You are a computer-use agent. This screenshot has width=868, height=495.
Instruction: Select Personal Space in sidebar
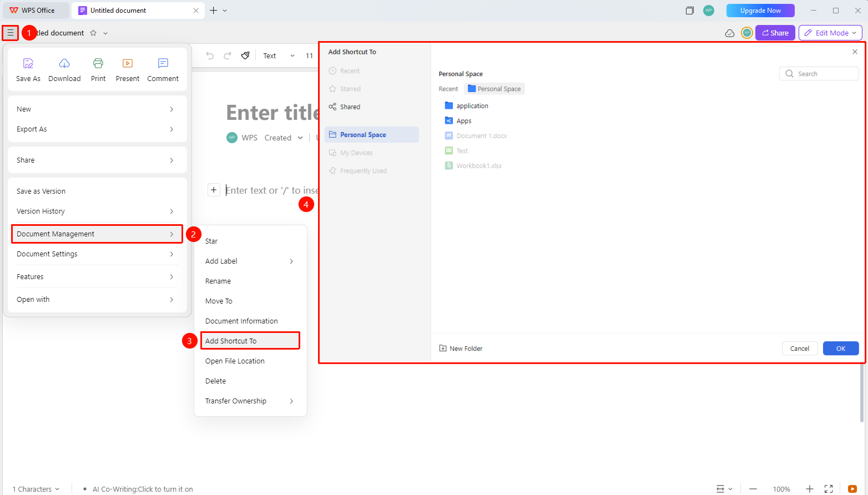tap(372, 134)
